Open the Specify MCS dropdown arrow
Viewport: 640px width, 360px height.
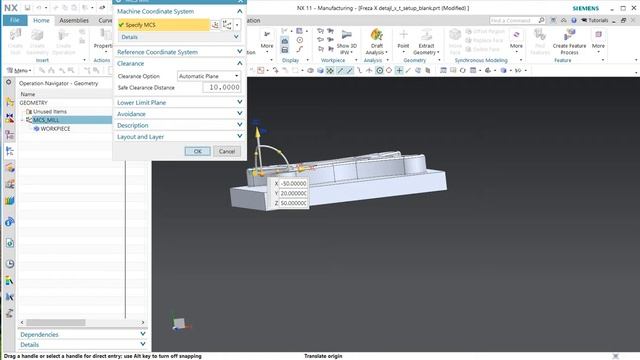coord(237,25)
